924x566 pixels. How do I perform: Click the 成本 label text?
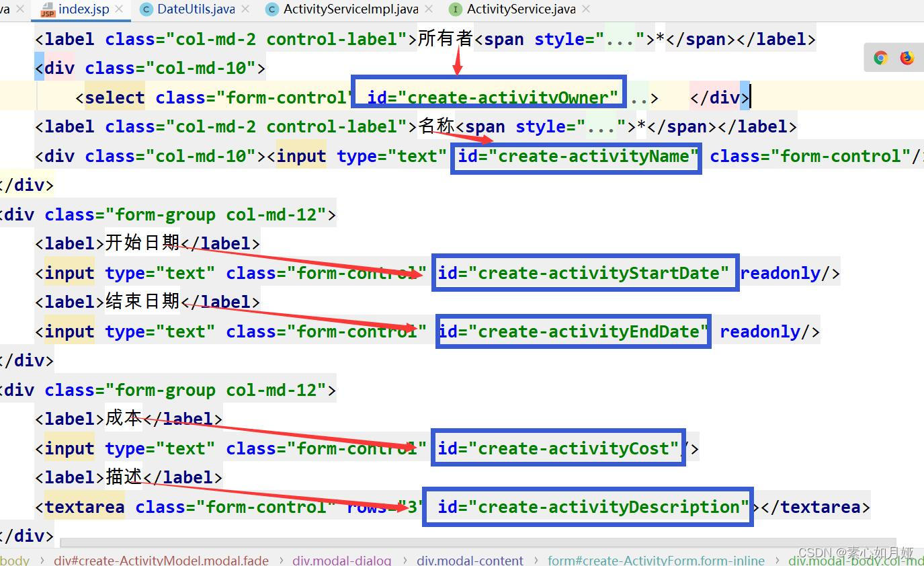[x=124, y=419]
